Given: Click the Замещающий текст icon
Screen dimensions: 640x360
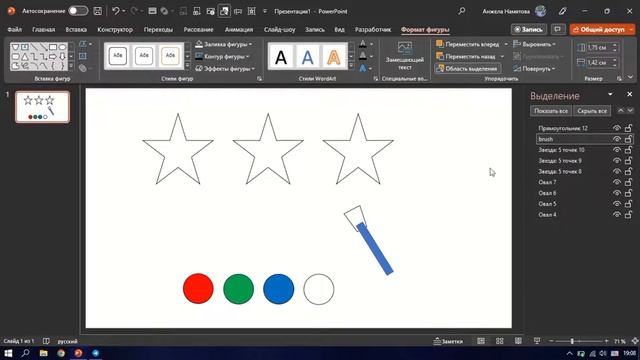Looking at the screenshot, I should (x=405, y=48).
